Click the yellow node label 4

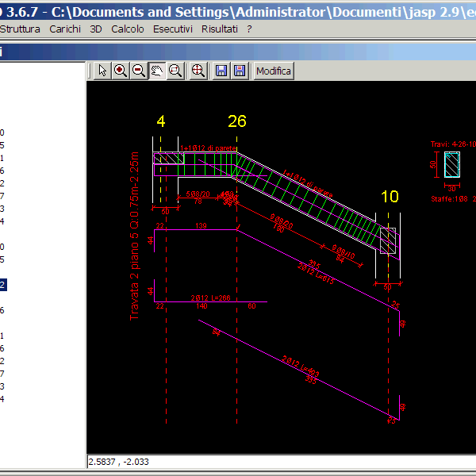click(161, 121)
